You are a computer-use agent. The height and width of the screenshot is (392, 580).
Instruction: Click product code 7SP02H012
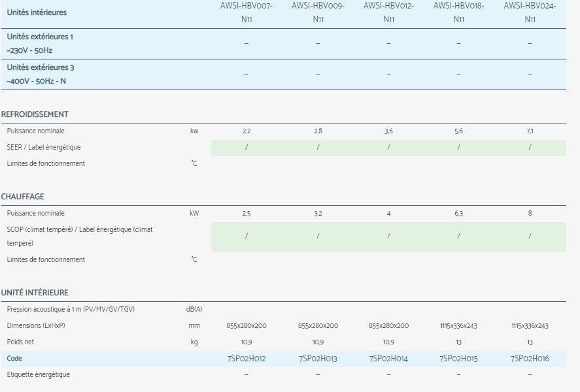246,359
